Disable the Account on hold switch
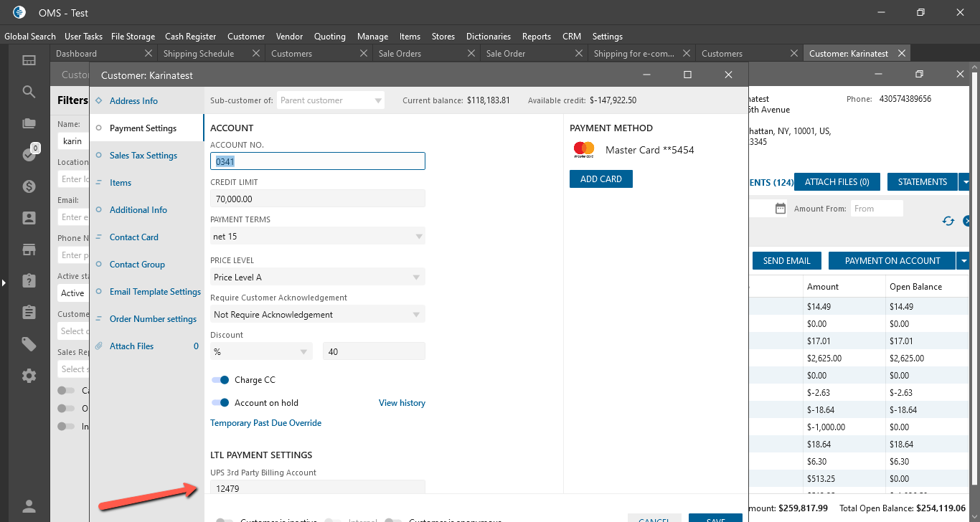 click(x=220, y=403)
